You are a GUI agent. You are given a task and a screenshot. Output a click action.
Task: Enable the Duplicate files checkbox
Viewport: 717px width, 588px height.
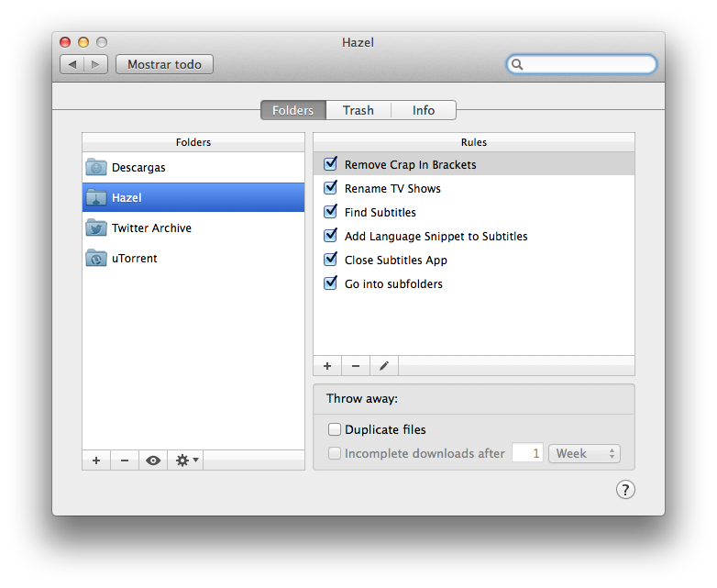tap(335, 429)
